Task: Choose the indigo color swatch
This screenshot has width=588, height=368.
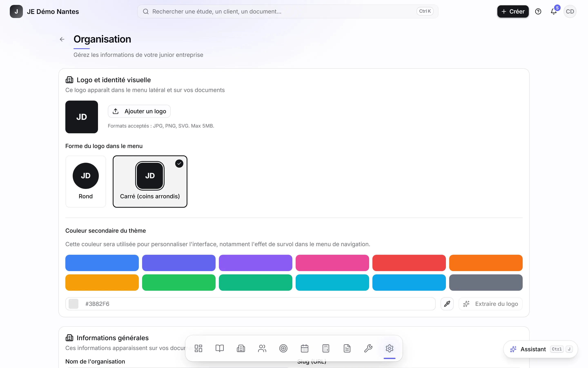Action: 179,263
